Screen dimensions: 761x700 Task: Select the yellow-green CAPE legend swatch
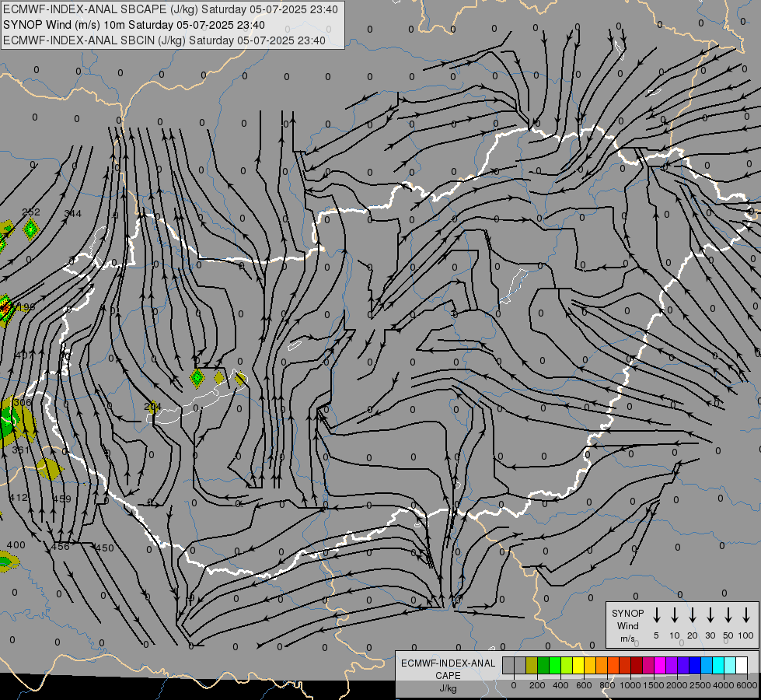coord(567,665)
